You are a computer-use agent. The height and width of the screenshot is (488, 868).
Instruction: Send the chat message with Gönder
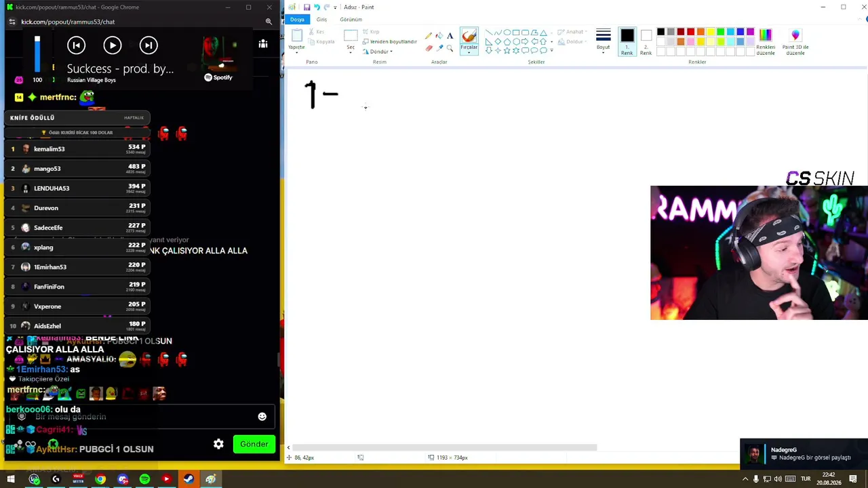tap(254, 444)
